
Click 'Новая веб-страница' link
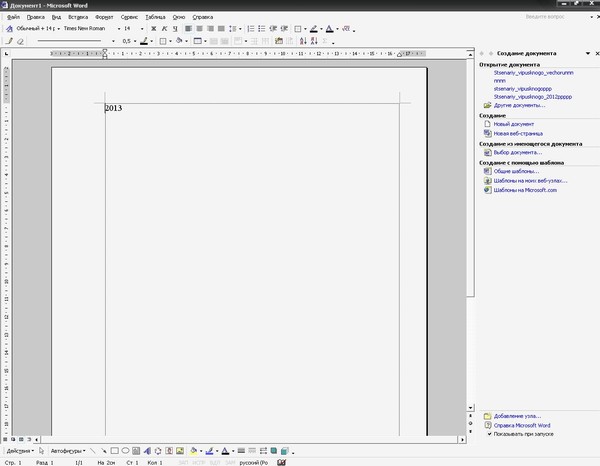(x=518, y=134)
